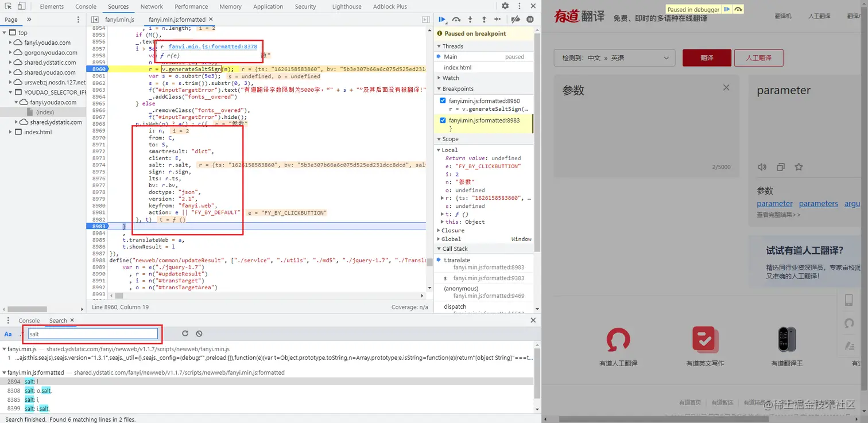
Task: Open the Application tab
Action: pos(268,6)
